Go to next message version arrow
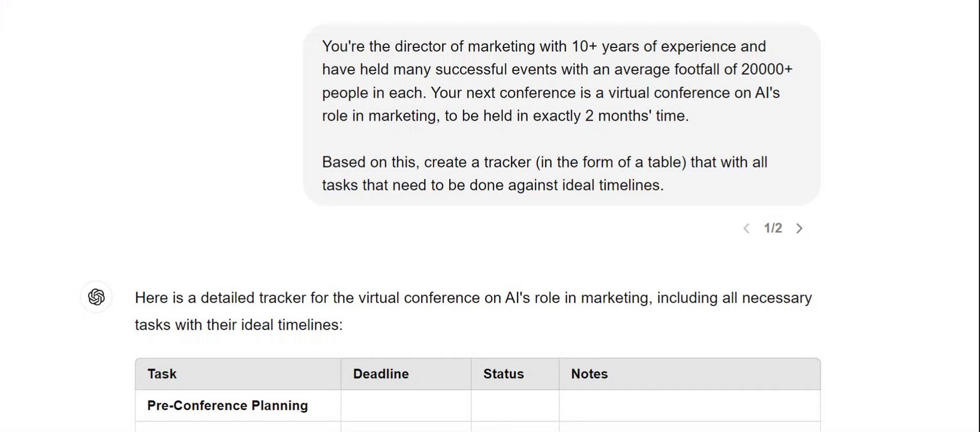 point(799,229)
